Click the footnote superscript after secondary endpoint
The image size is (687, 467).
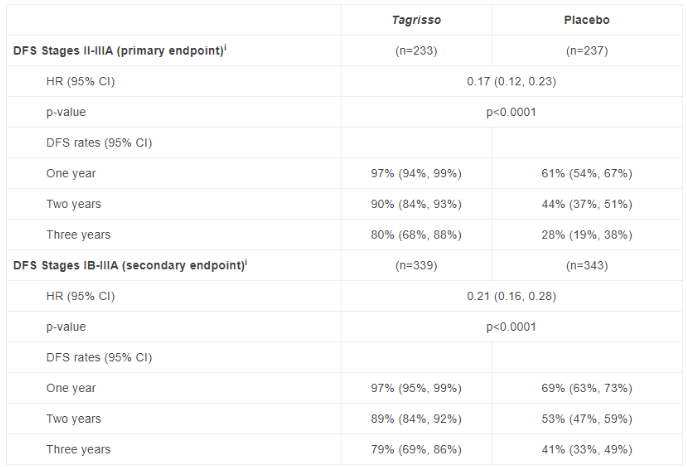[247, 262]
